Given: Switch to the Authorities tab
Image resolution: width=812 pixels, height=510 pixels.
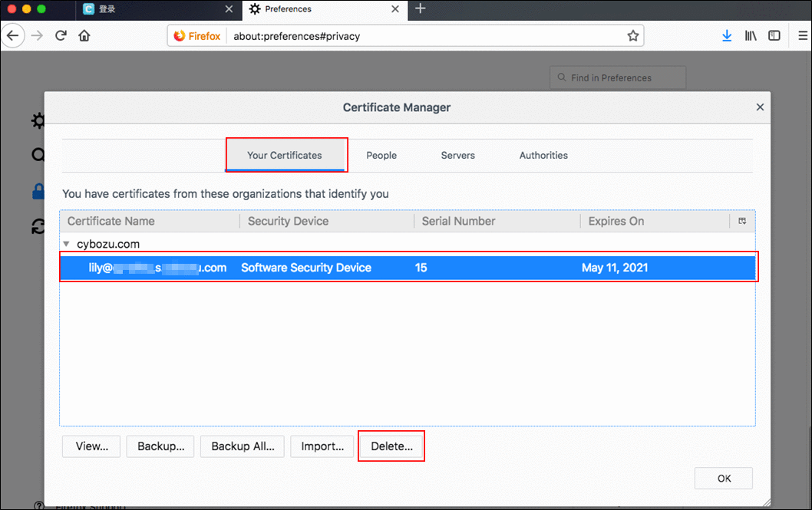Looking at the screenshot, I should click(x=543, y=155).
